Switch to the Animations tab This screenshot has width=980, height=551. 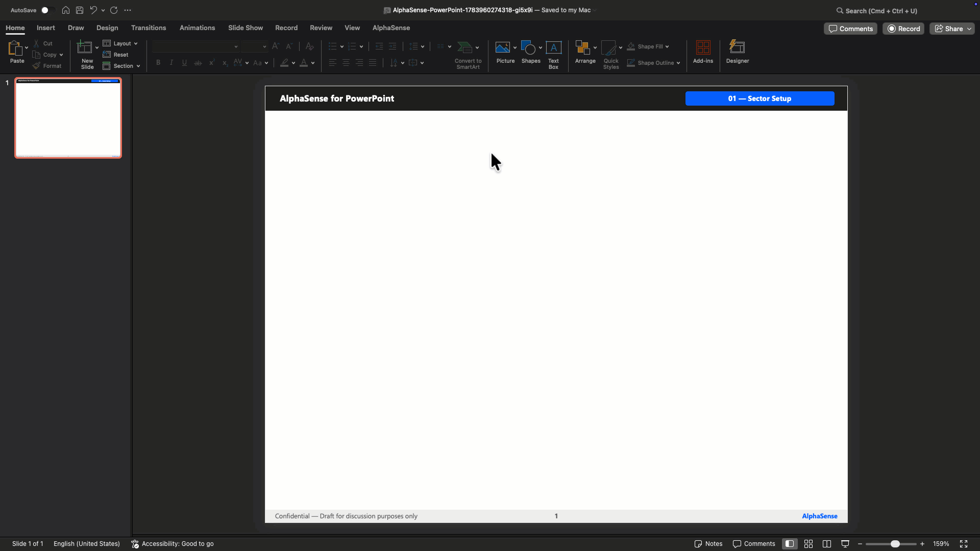pyautogui.click(x=197, y=28)
